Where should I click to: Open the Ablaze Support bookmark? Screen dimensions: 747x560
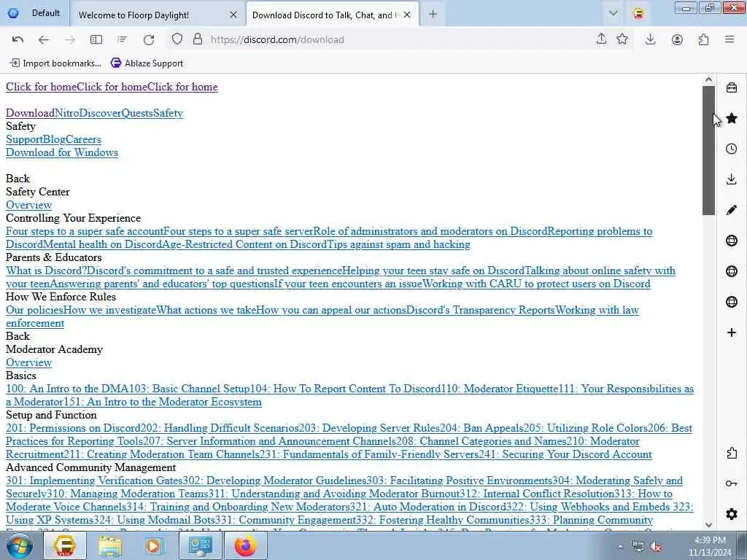pyautogui.click(x=147, y=63)
